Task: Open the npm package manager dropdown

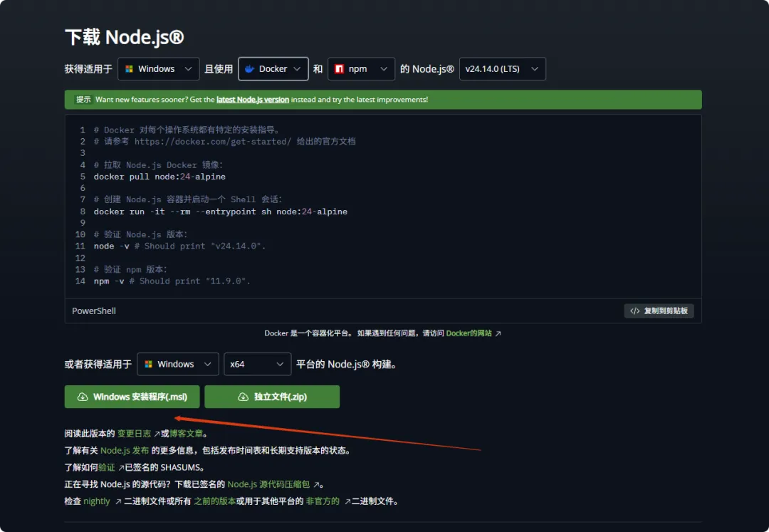Action: click(362, 68)
